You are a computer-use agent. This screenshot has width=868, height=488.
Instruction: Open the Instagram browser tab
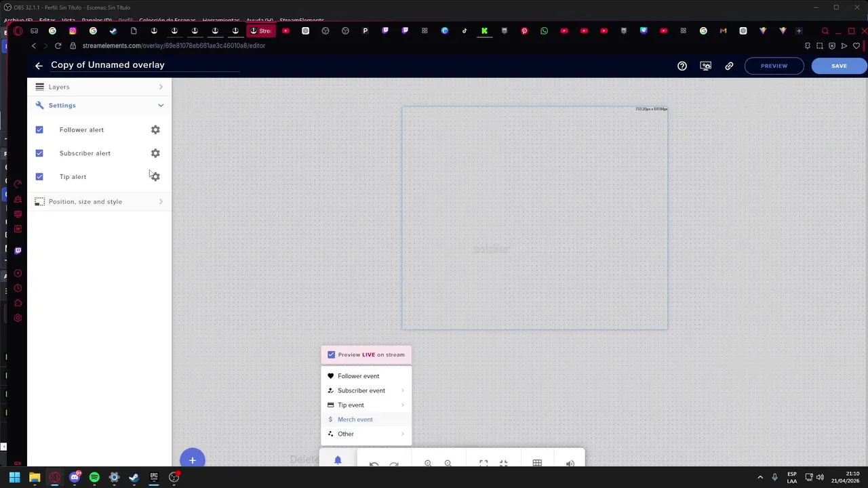[73, 30]
